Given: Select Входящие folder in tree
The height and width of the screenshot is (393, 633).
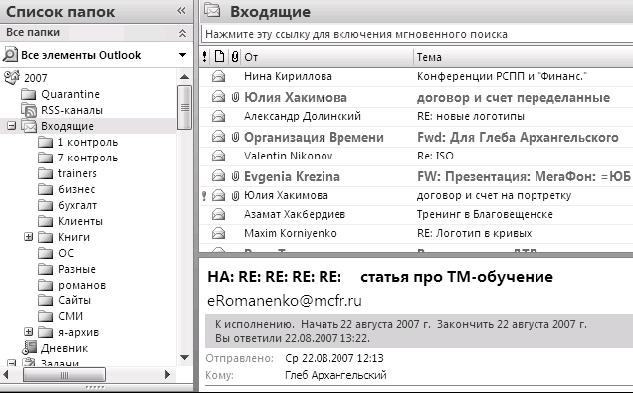Looking at the screenshot, I should [x=67, y=126].
